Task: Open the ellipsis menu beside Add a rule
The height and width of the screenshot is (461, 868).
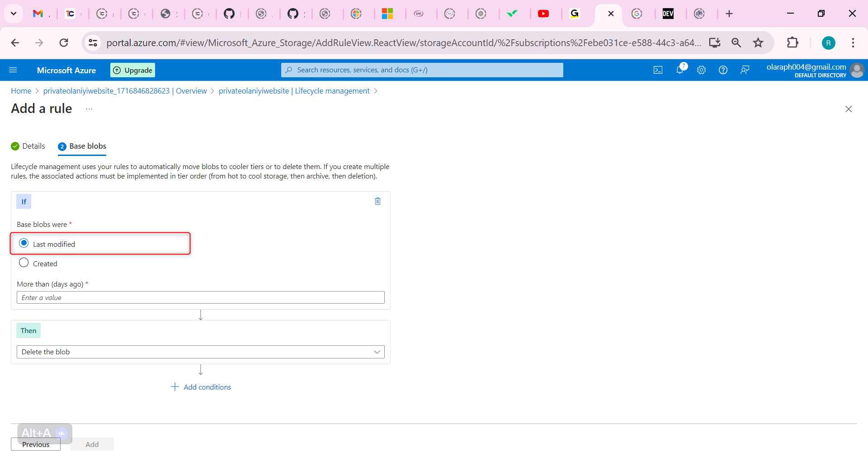Action: pyautogui.click(x=89, y=109)
